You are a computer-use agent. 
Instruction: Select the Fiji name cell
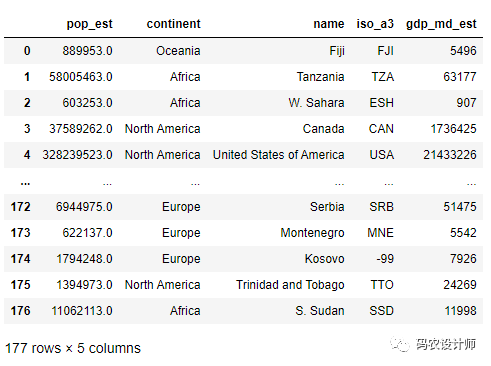click(x=337, y=51)
